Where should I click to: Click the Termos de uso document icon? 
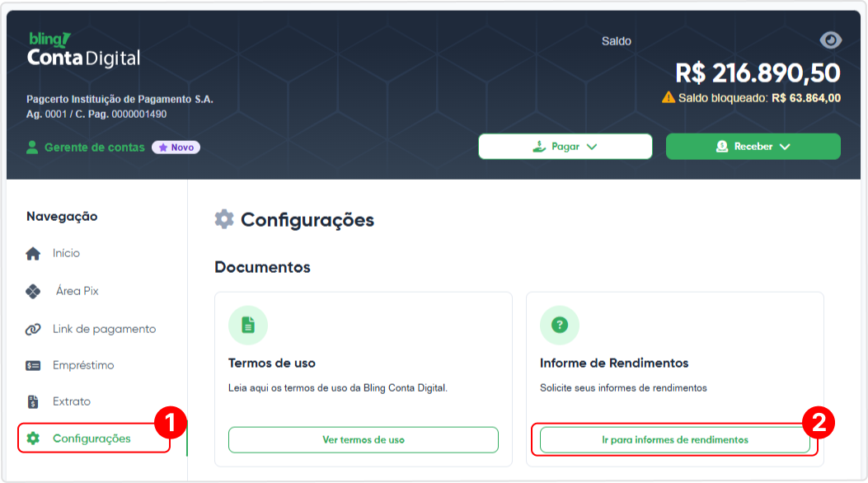click(248, 325)
